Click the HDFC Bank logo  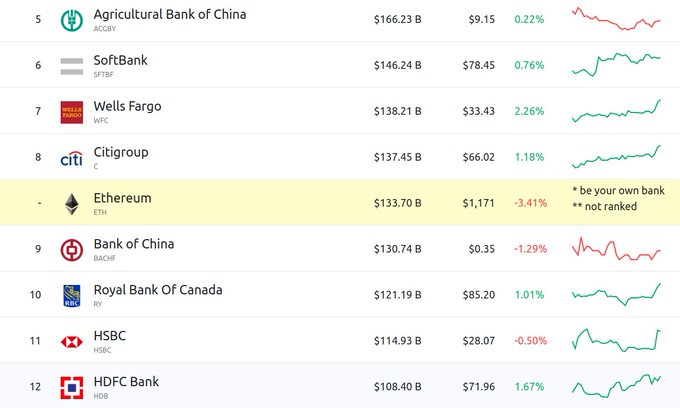(72, 388)
